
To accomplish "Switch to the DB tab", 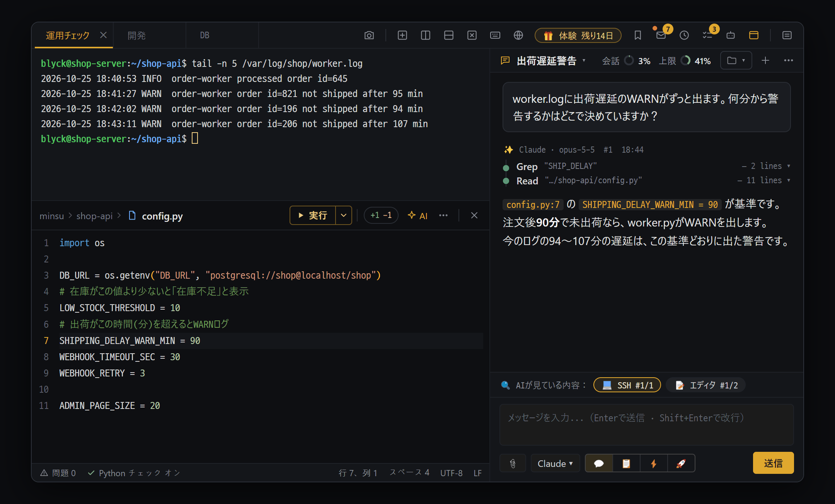I will tap(222, 36).
